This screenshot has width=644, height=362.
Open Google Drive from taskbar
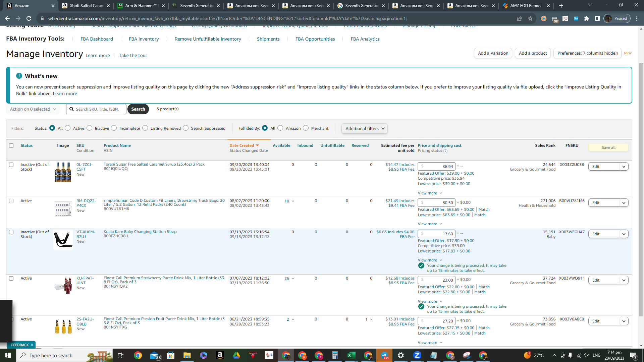(x=236, y=355)
